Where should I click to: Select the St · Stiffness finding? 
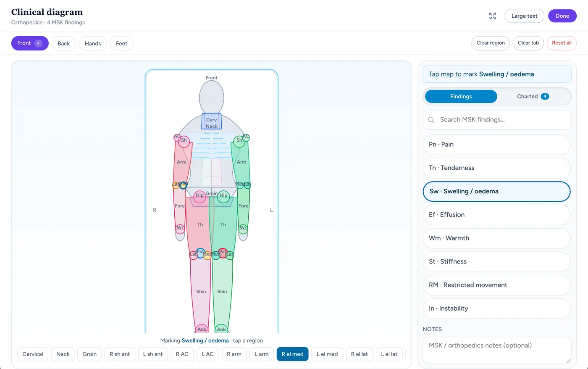coord(497,261)
